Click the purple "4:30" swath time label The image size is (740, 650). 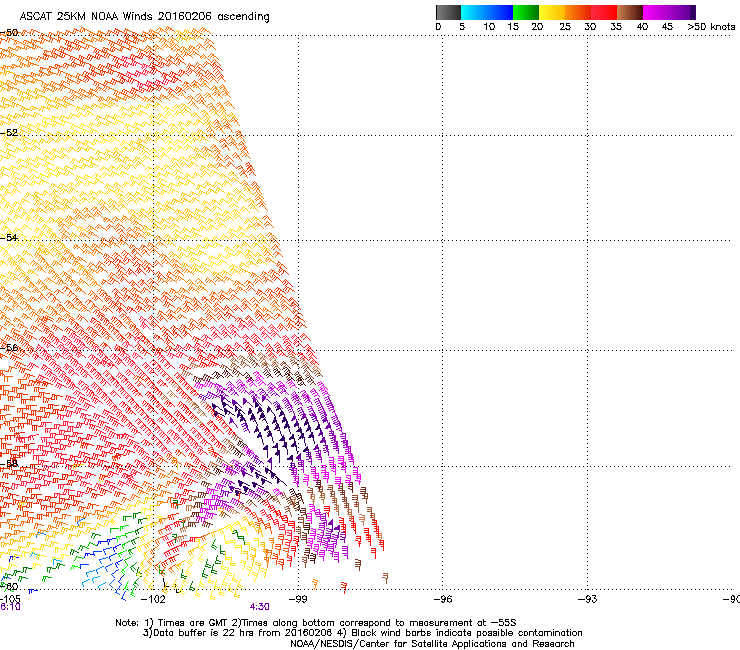(260, 607)
